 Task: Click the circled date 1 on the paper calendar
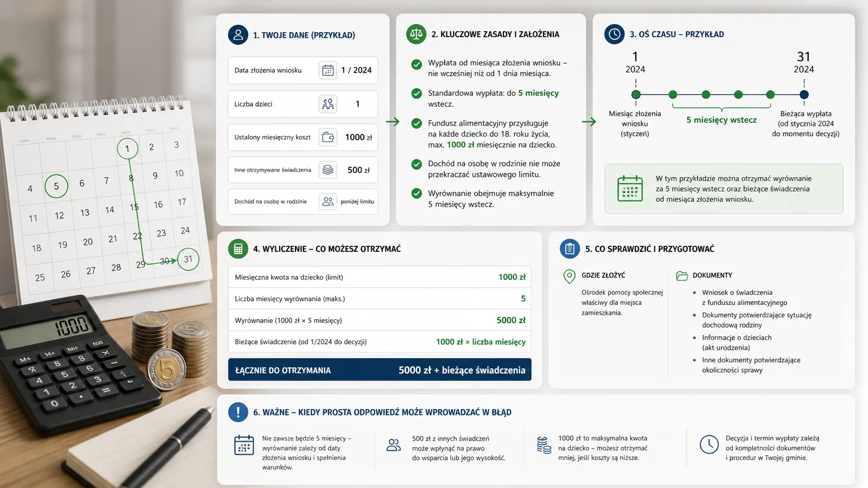tap(127, 149)
